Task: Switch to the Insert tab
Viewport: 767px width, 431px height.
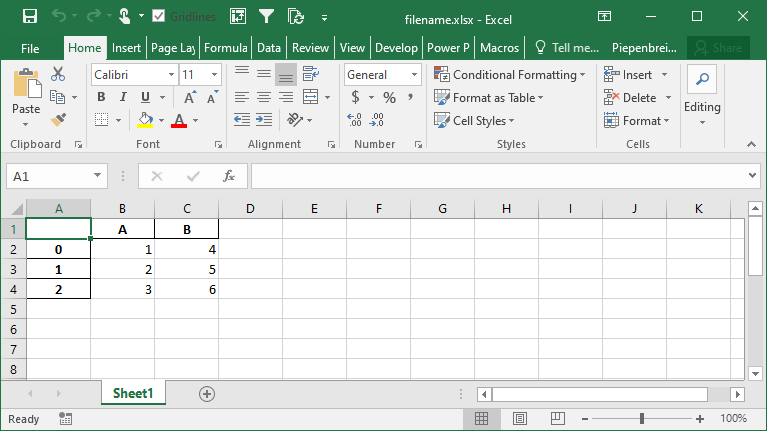Action: point(126,47)
